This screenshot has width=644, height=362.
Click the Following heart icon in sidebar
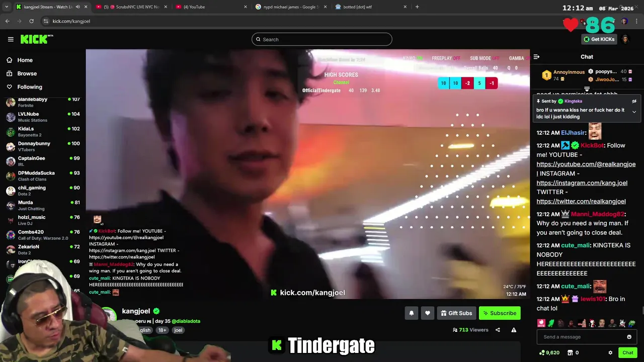(x=9, y=87)
